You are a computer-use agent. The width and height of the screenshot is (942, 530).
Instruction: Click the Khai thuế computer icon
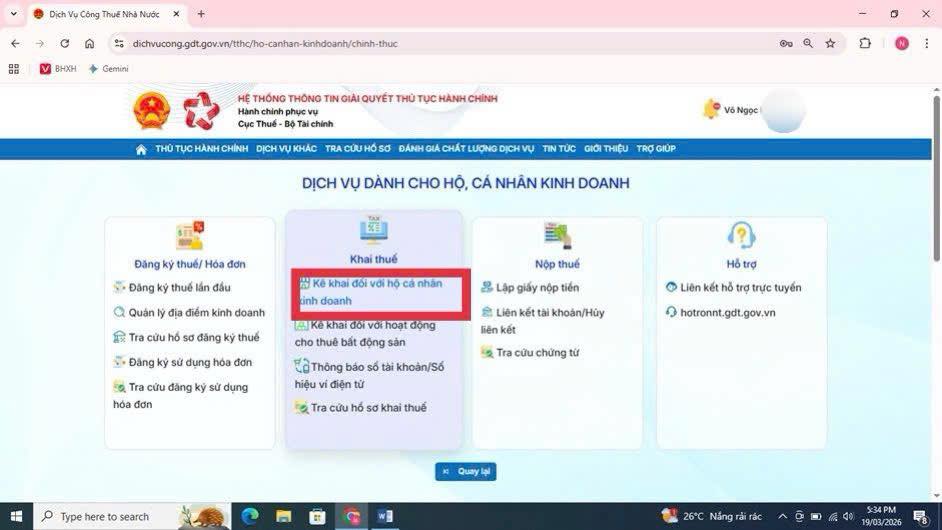[x=374, y=231]
